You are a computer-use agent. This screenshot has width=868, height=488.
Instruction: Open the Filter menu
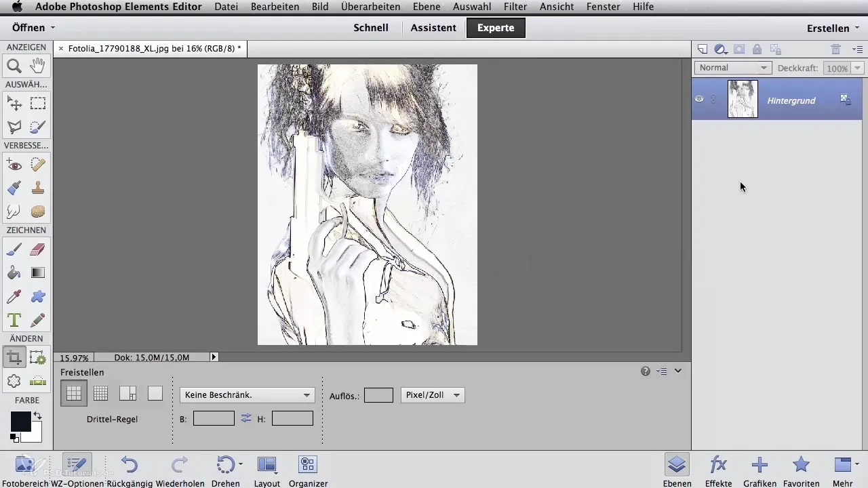[516, 7]
